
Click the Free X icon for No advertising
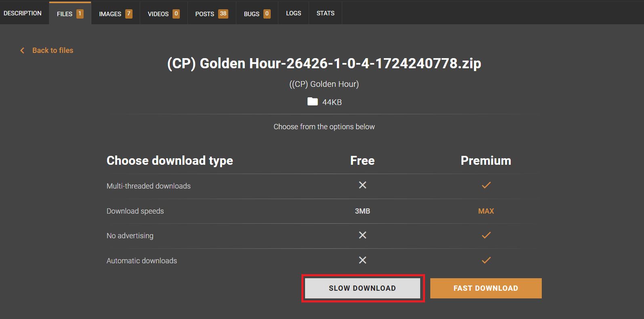point(362,235)
